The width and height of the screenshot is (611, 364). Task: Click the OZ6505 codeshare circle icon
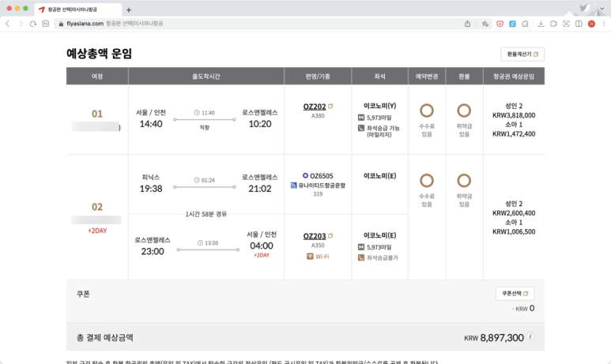pyautogui.click(x=305, y=175)
